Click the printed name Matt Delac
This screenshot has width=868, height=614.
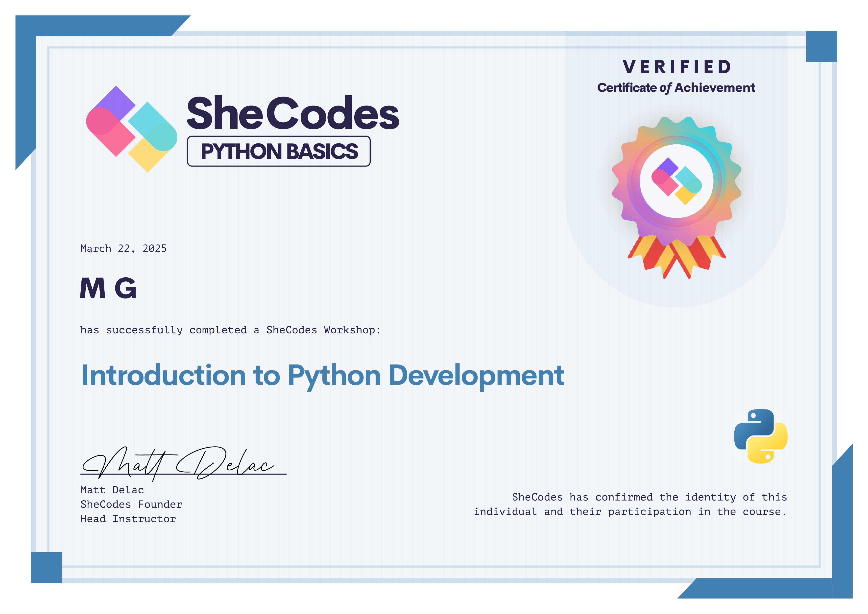point(112,490)
